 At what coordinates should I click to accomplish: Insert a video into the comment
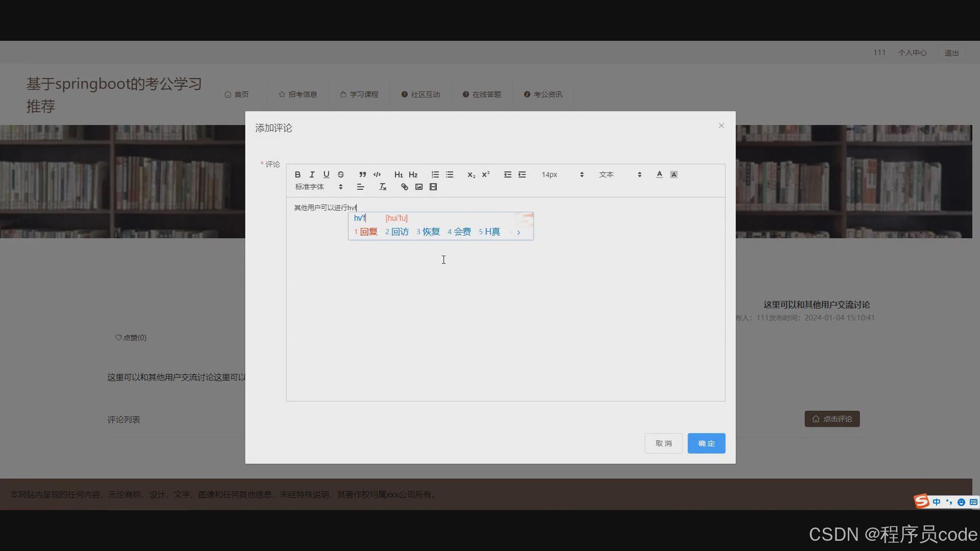[433, 187]
